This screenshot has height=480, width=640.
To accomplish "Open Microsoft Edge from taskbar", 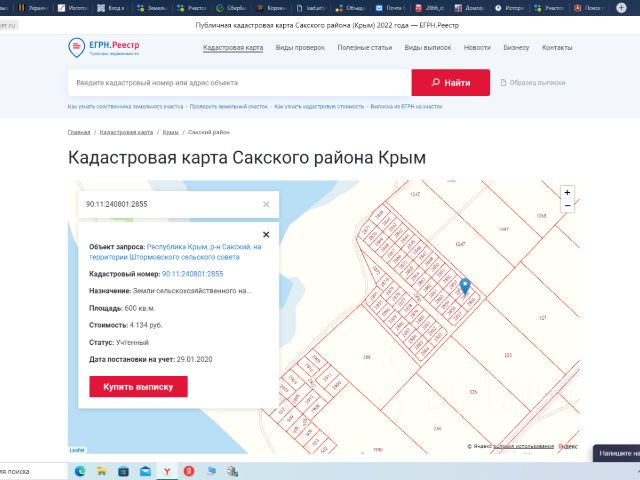I will pyautogui.click(x=80, y=471).
